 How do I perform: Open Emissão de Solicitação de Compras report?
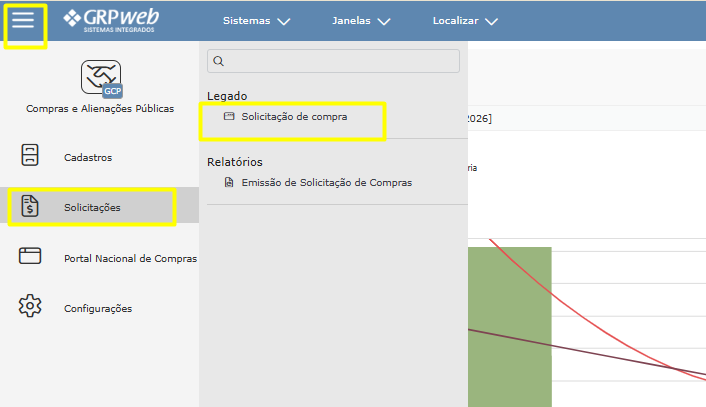pos(326,183)
